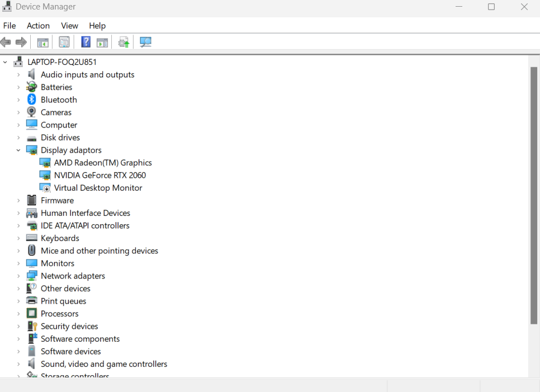Image resolution: width=540 pixels, height=392 pixels.
Task: Click Scan for hardware changes icon
Action: (x=146, y=42)
